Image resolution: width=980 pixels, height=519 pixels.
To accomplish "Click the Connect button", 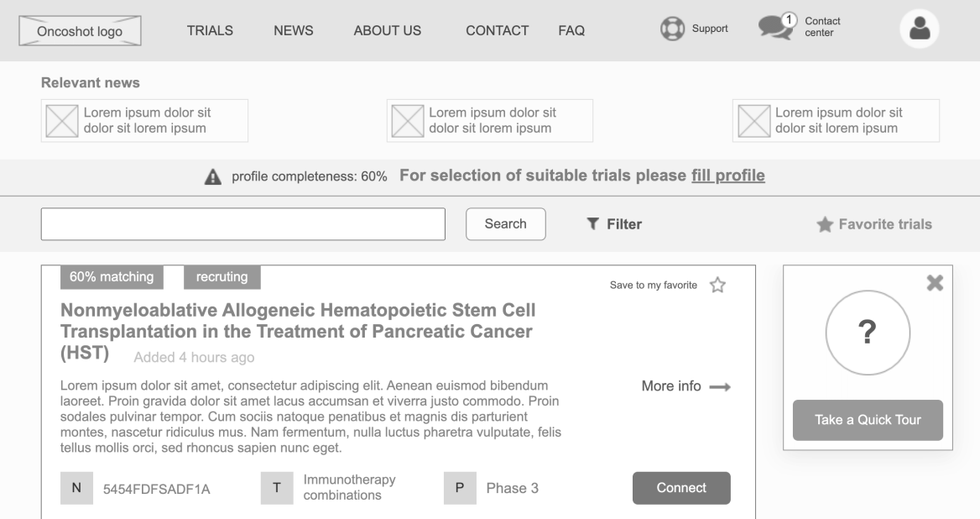I will tap(681, 488).
